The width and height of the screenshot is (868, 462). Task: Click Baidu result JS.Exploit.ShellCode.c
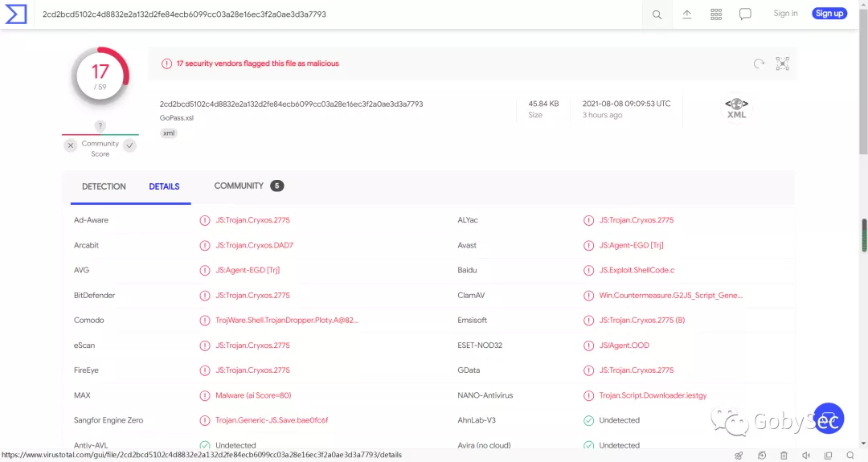(x=637, y=270)
